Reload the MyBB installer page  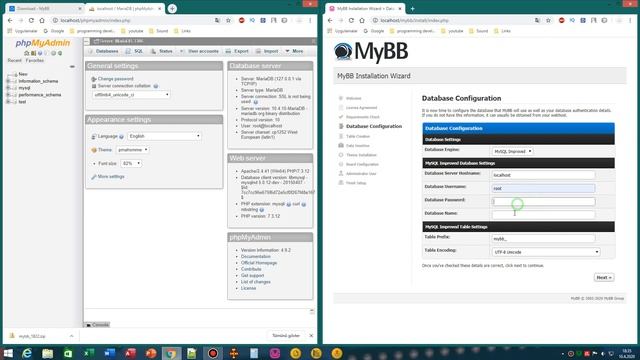(x=351, y=20)
